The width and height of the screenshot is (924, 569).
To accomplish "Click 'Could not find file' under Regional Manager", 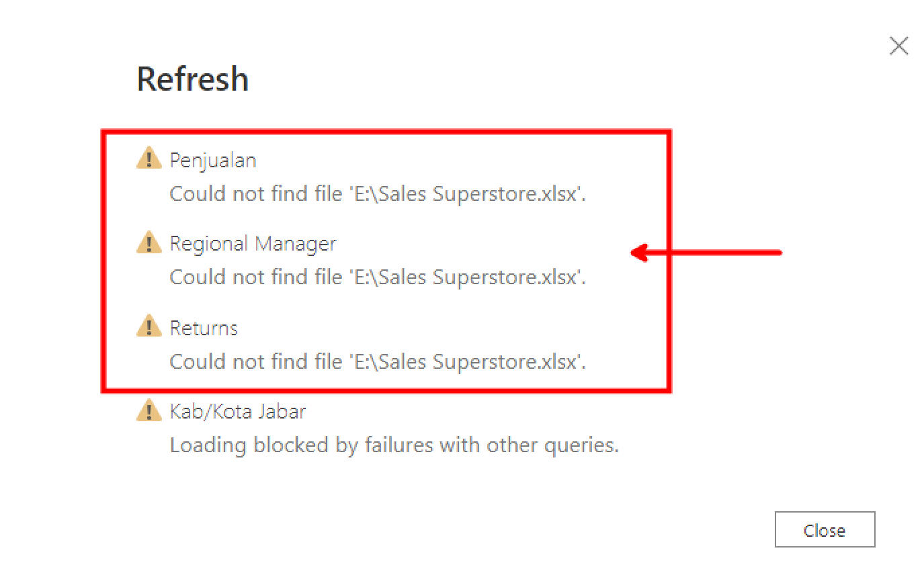I will pyautogui.click(x=255, y=277).
